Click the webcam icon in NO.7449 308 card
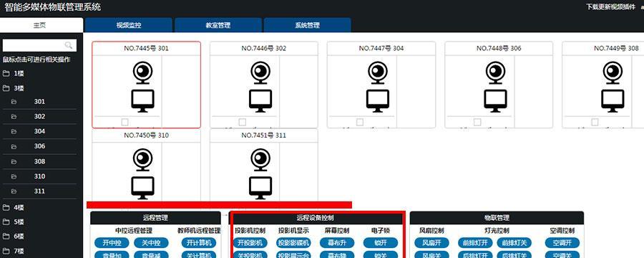 coord(613,73)
